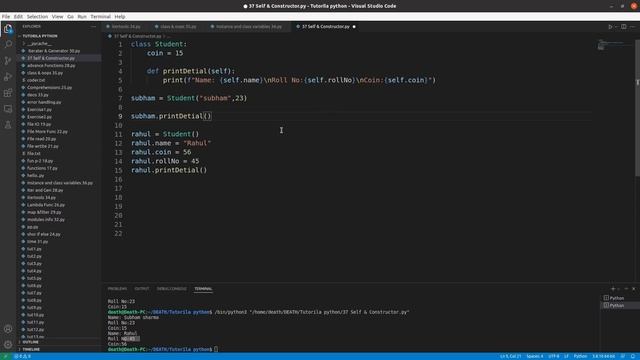Select the TERMINAL panel tab

(203, 289)
